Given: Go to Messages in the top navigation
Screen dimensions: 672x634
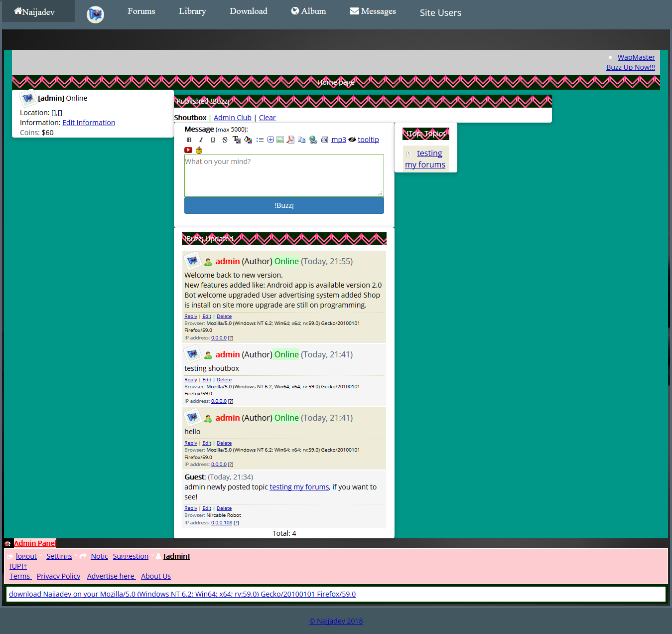Looking at the screenshot, I should tap(373, 11).
